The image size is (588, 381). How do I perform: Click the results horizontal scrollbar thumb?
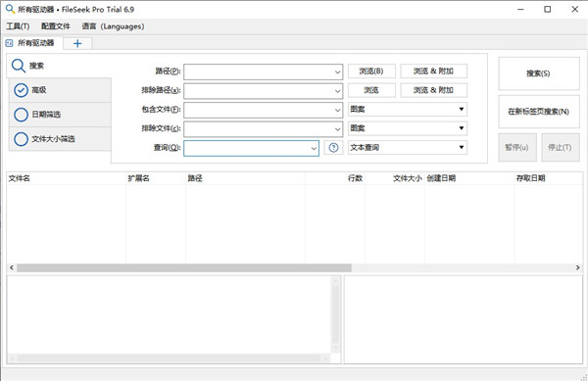(184, 267)
